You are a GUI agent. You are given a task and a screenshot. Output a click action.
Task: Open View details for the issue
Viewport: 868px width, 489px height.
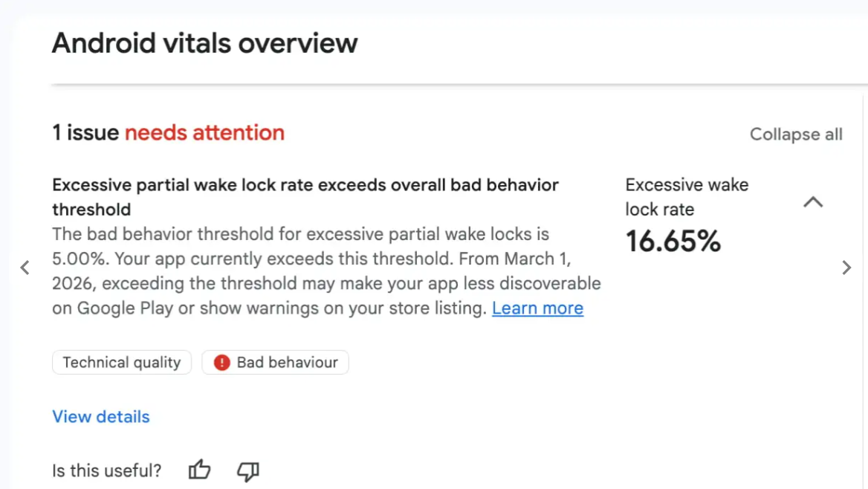click(x=101, y=416)
